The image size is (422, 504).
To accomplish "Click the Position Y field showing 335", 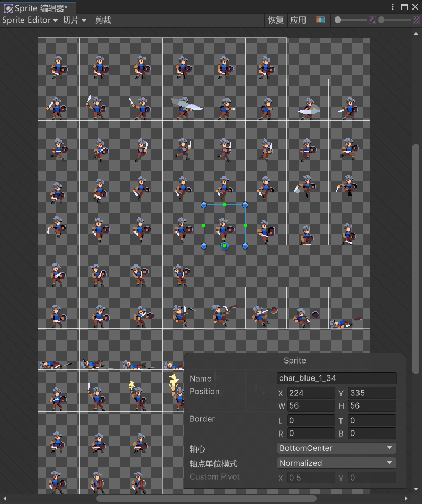I will (371, 393).
